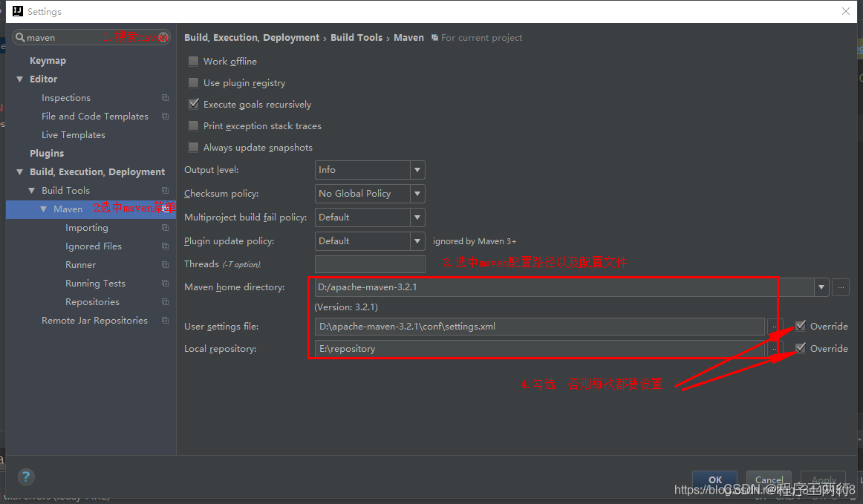Click project-scope icon beside Repositories
The image size is (863, 504).
165,301
